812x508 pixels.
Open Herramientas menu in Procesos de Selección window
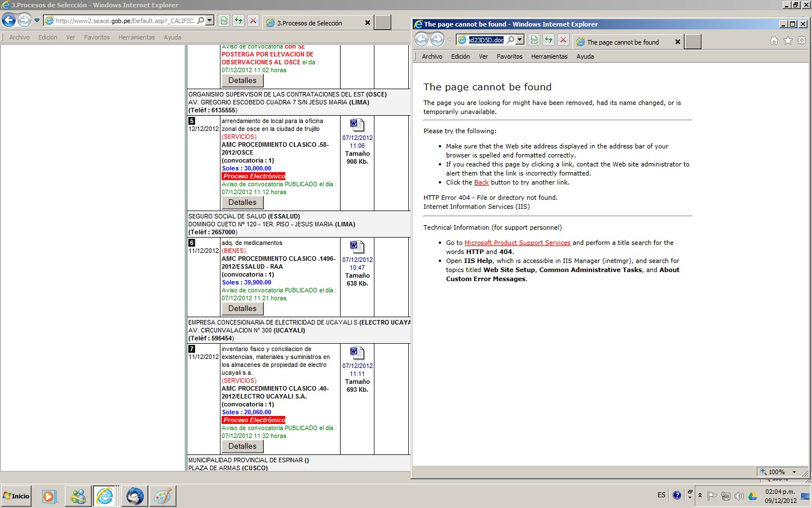[x=136, y=37]
